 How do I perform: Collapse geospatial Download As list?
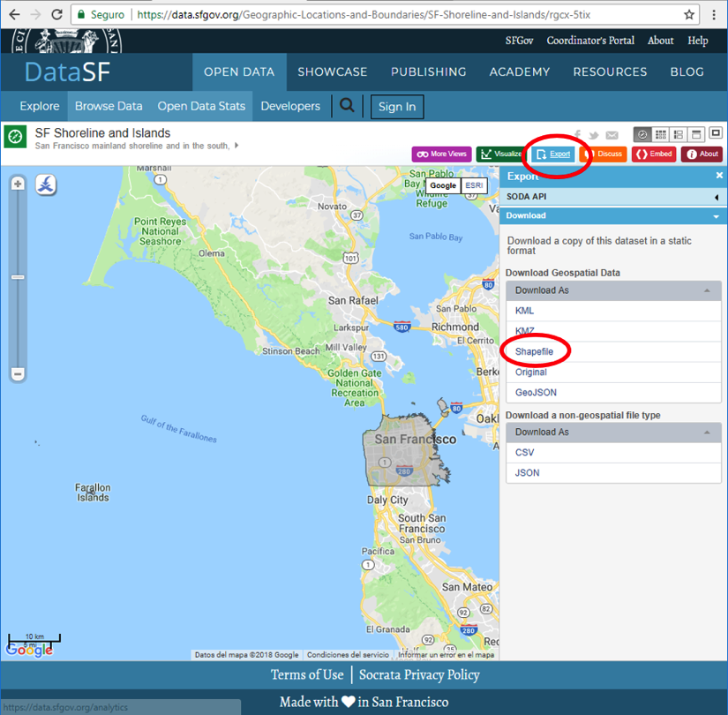[x=613, y=290]
